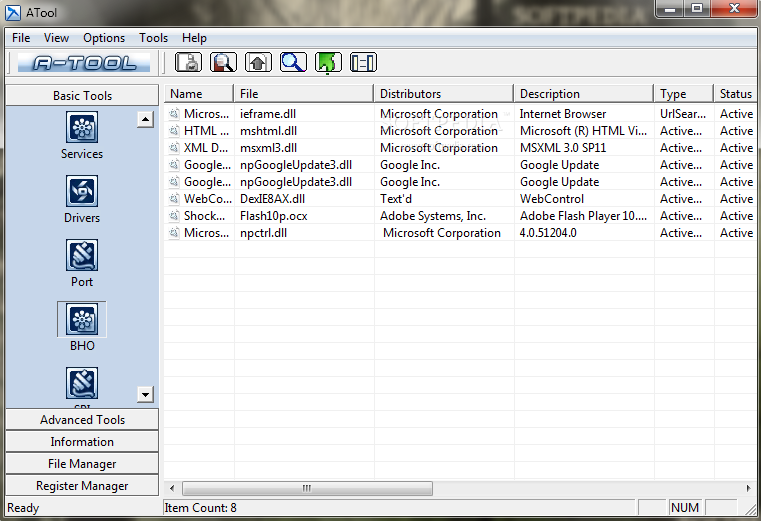The image size is (761, 521).
Task: Click the Shock... name cell
Action: pos(204,216)
